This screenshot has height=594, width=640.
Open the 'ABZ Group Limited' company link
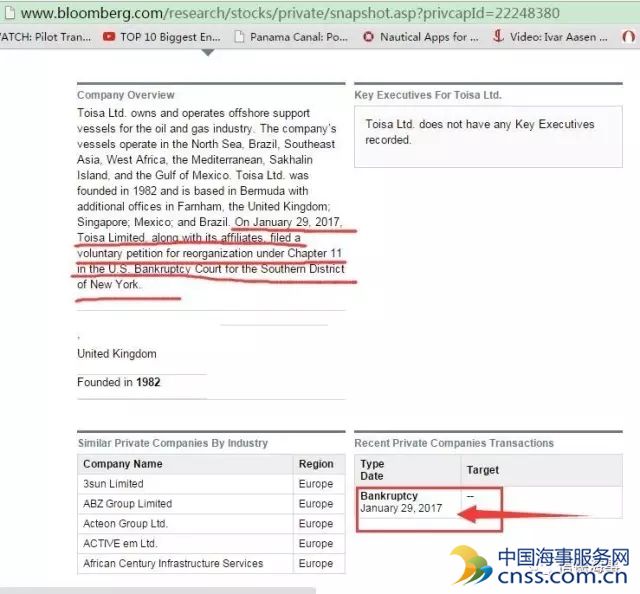click(x=127, y=503)
